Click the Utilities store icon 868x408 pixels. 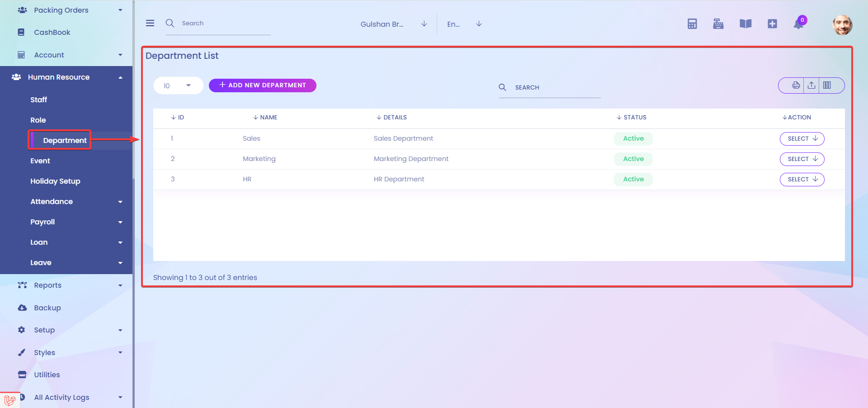click(x=22, y=375)
